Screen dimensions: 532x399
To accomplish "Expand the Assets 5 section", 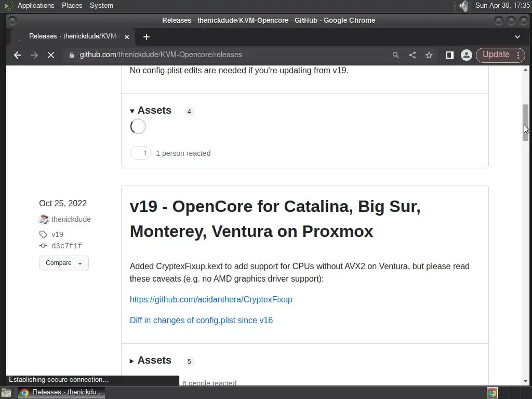I will click(x=151, y=361).
